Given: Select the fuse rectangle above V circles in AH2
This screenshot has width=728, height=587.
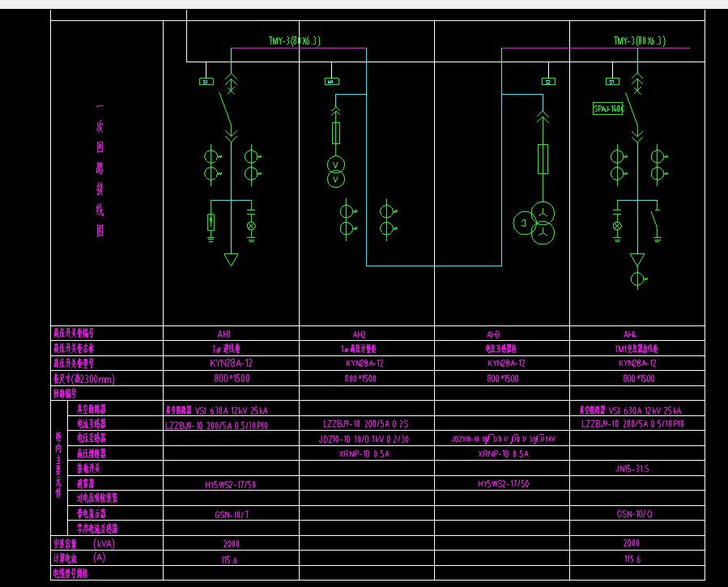Looking at the screenshot, I should pyautogui.click(x=336, y=133).
